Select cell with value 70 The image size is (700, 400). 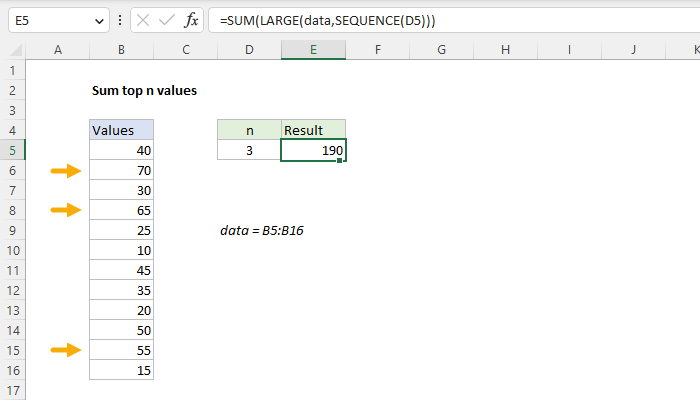click(121, 171)
